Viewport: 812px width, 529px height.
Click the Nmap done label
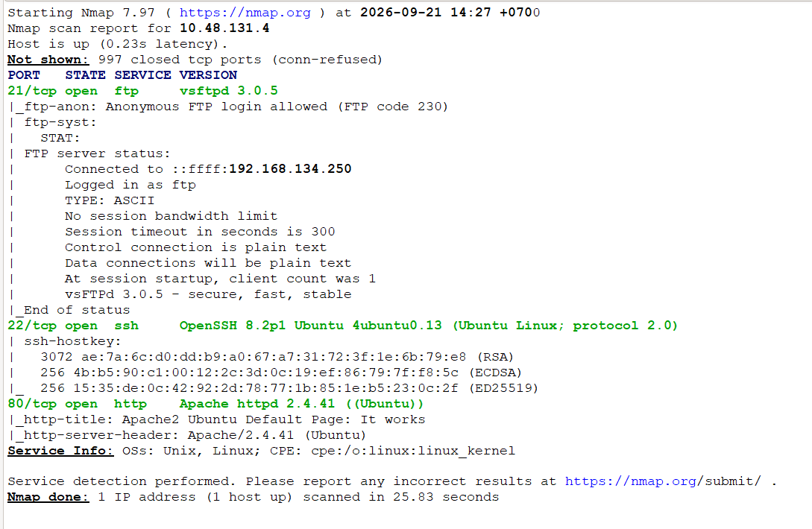pyautogui.click(x=48, y=497)
